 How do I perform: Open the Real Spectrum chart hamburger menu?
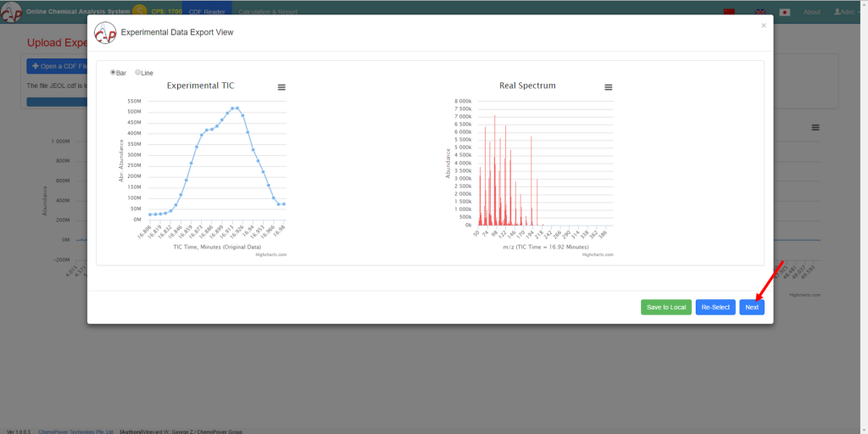(x=608, y=87)
